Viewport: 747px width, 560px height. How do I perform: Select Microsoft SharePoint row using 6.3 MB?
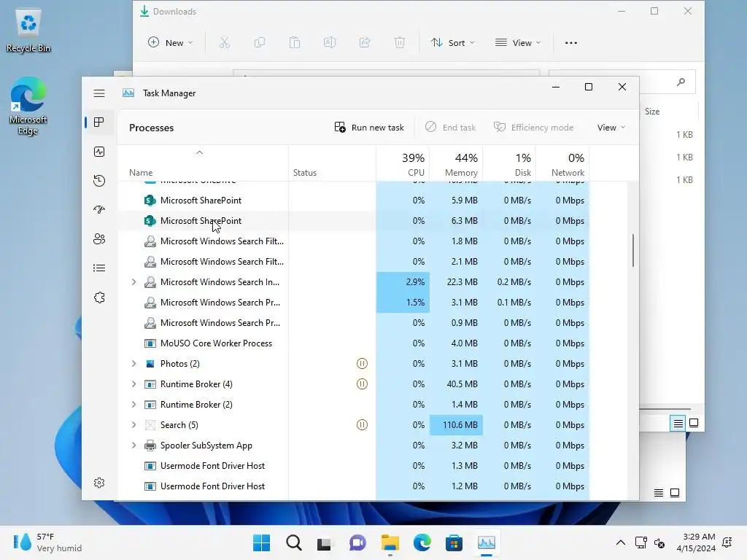pos(354,221)
